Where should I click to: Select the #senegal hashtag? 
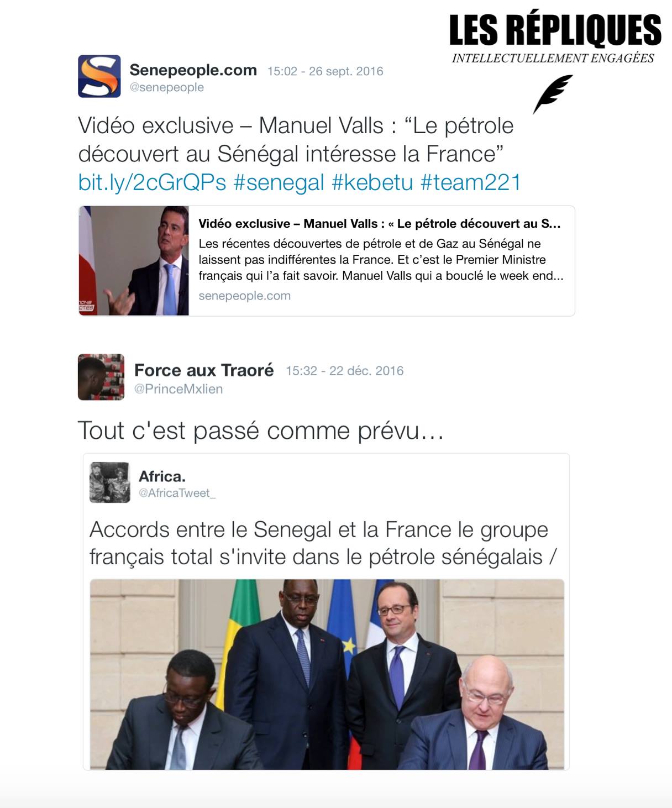tap(279, 182)
